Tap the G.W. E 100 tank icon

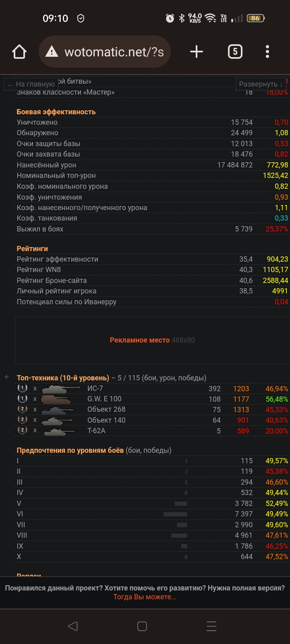tap(56, 399)
